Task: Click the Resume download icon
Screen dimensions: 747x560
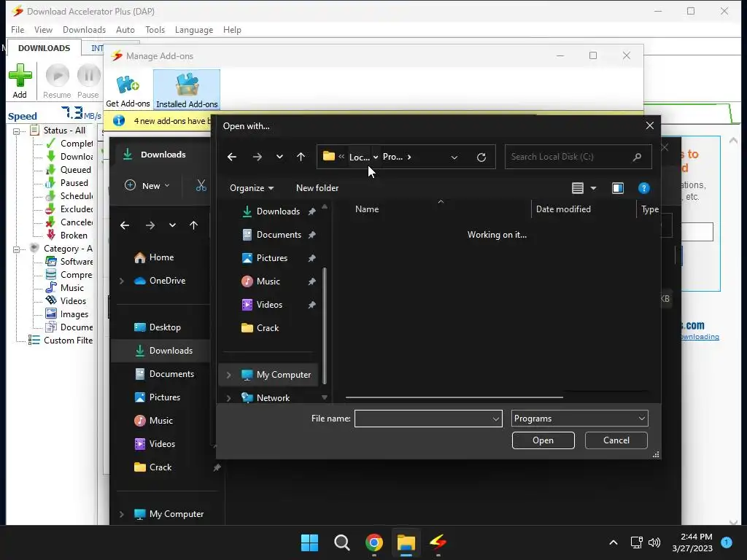Action: 57,75
